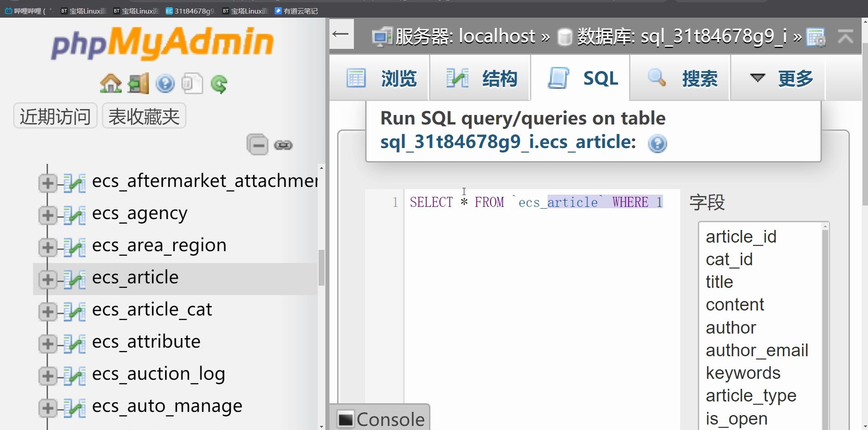Select the chain link icon above the table tree

tap(283, 145)
